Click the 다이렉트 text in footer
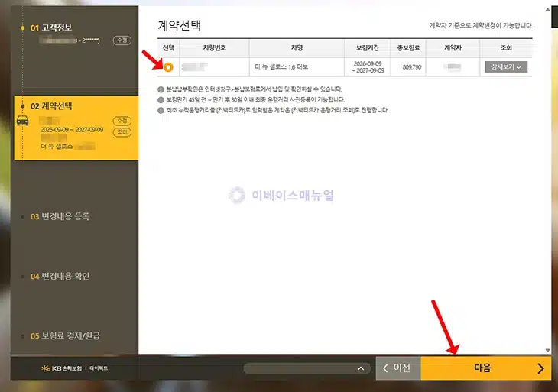Image resolution: width=558 pixels, height=392 pixels. coord(99,368)
